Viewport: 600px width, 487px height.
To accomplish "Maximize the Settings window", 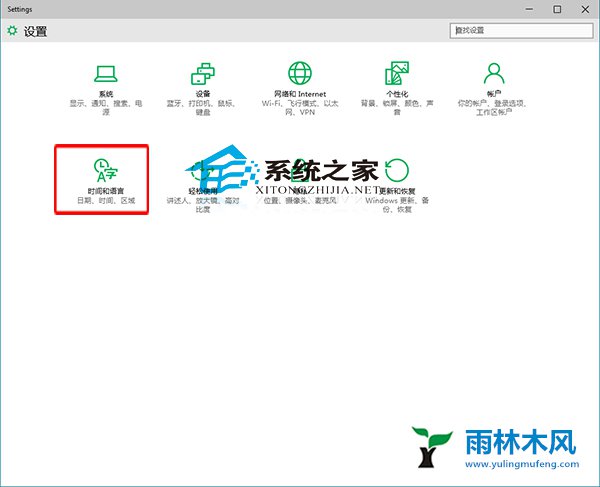I will [557, 9].
